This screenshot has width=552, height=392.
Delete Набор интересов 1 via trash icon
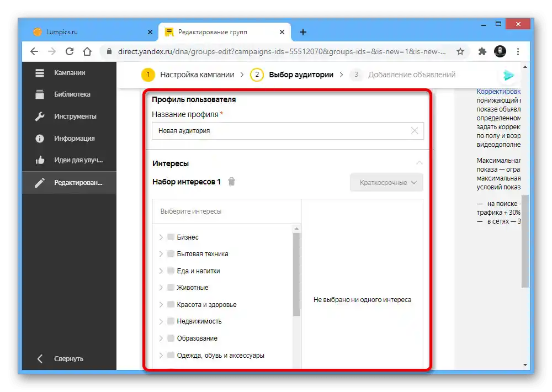point(231,182)
